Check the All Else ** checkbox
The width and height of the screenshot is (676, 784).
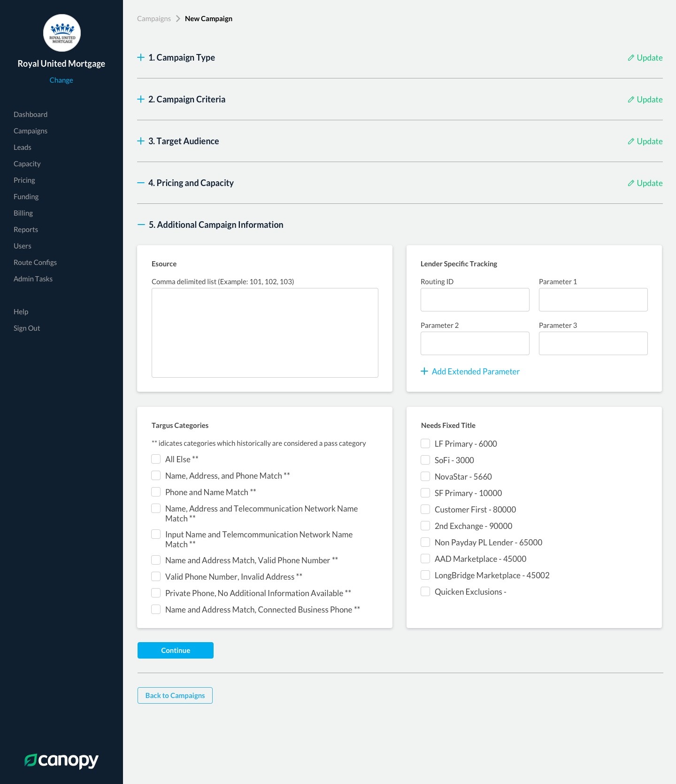[x=156, y=459]
